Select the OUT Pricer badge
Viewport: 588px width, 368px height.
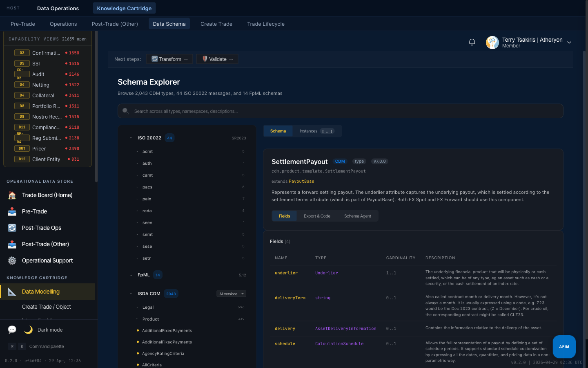(x=22, y=148)
